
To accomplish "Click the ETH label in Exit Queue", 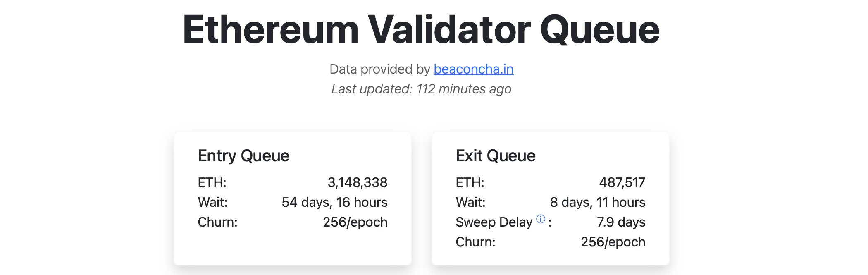I will point(470,182).
